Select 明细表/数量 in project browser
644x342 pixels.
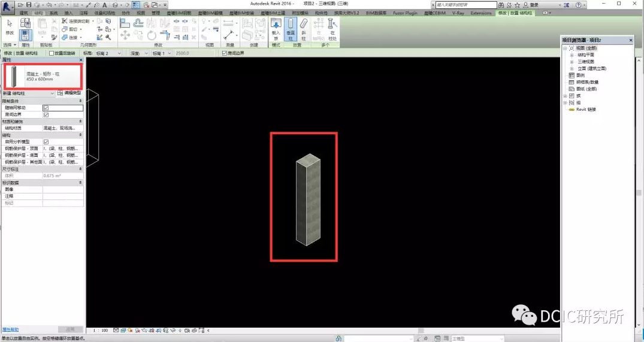(587, 82)
